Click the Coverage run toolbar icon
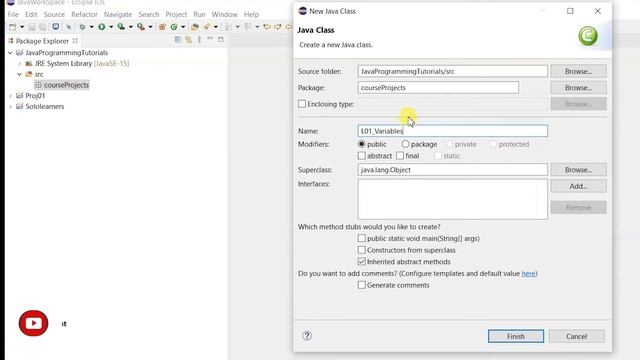640x360 pixels. click(x=121, y=27)
